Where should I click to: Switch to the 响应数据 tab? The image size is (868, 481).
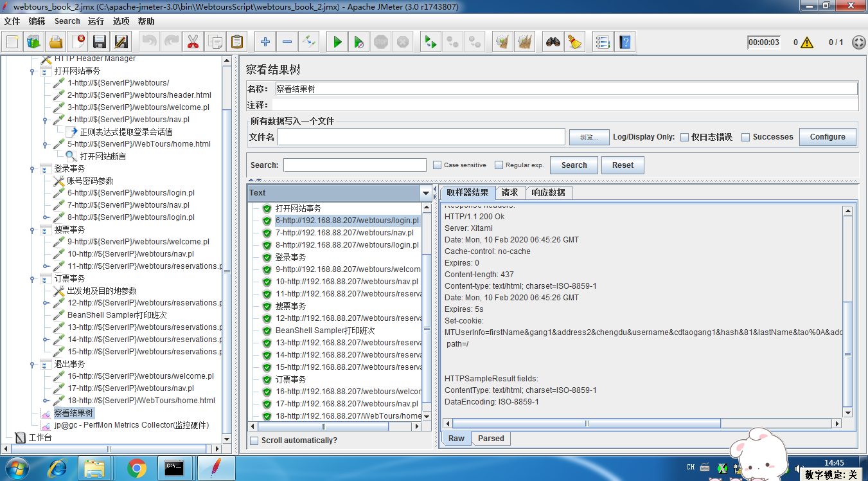[x=549, y=192]
